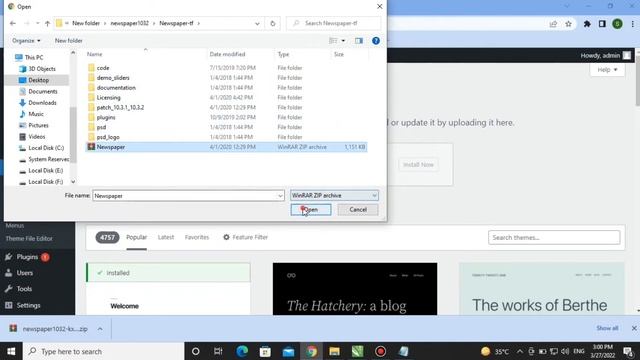Open Theme File Editor link

click(29, 238)
